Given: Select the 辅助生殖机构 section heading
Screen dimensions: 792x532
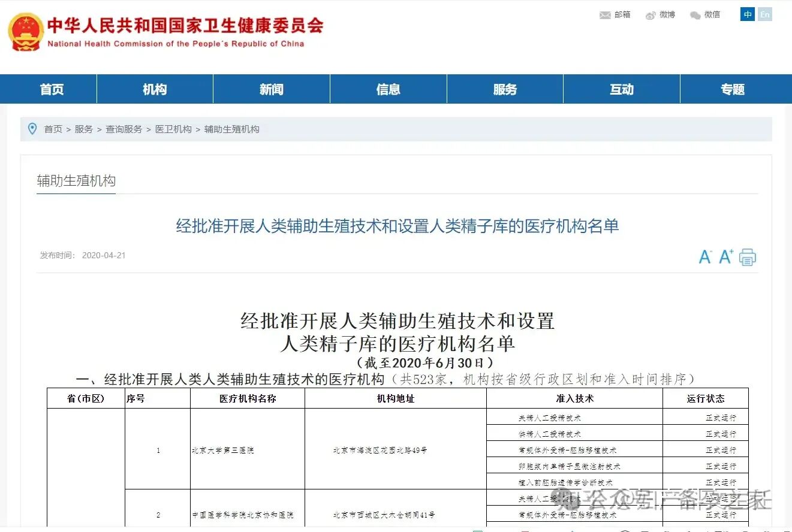Looking at the screenshot, I should tap(76, 181).
